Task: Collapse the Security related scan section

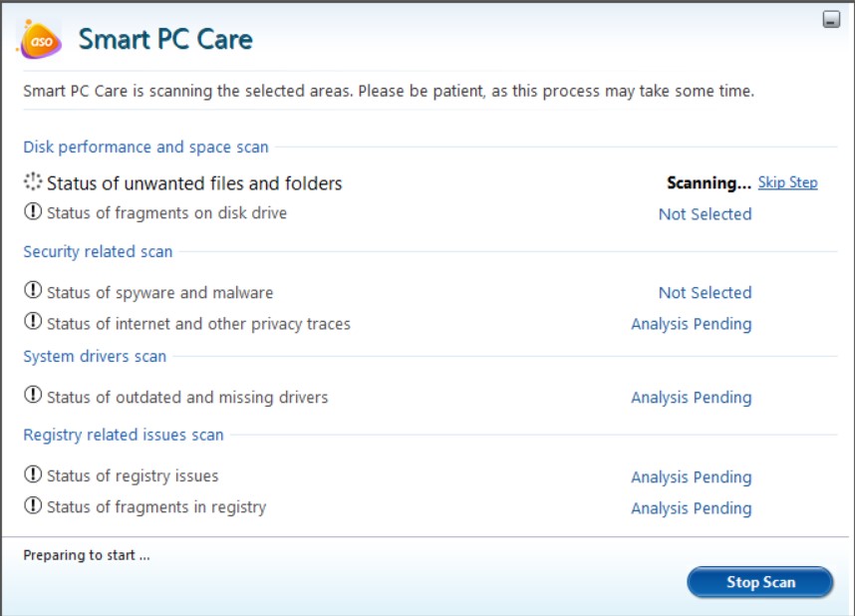Action: pos(97,251)
